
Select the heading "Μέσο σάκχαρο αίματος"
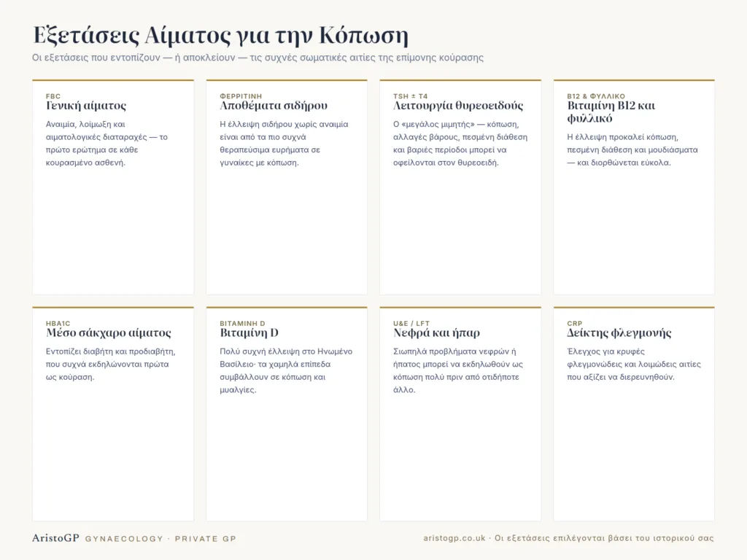(109, 332)
